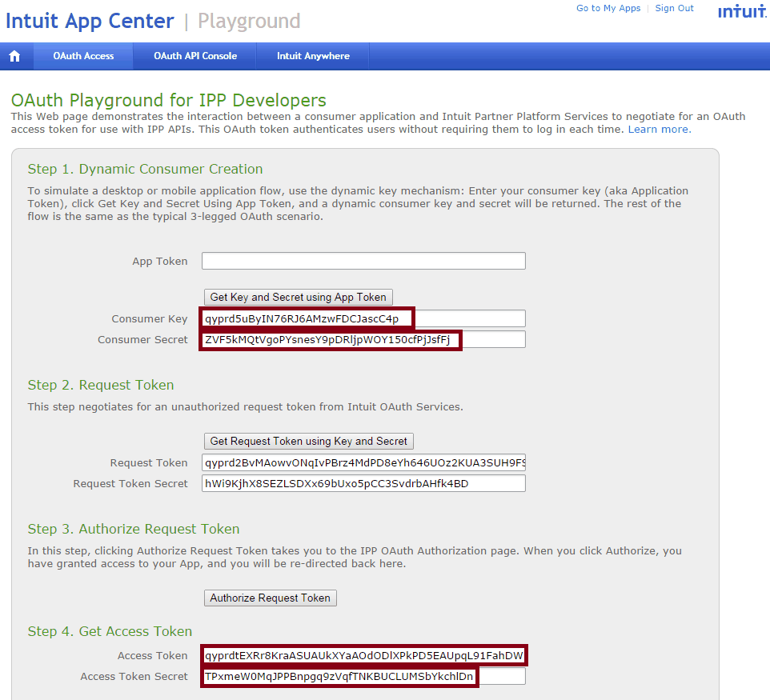Screen dimensions: 770x700
Task: Open the Learn more link
Action: tap(660, 129)
